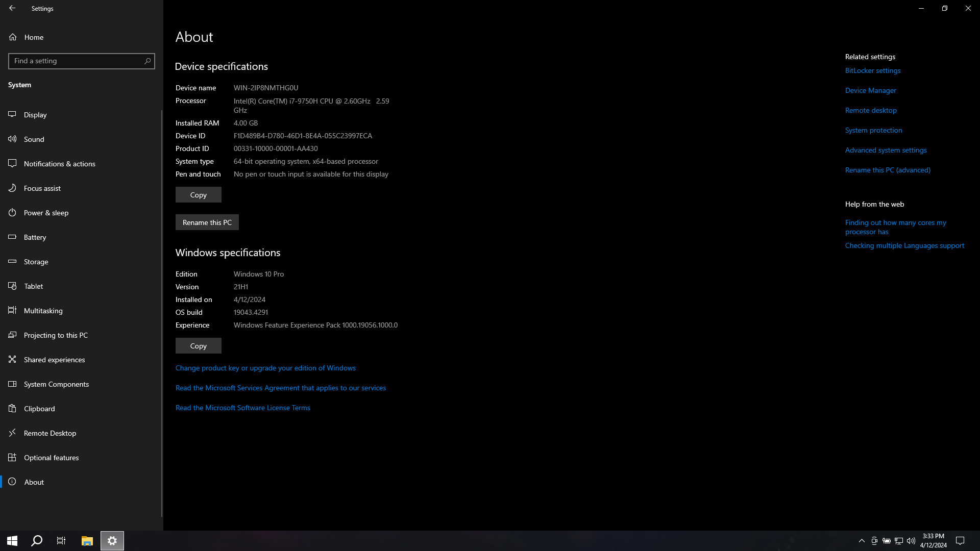Copy the Windows specifications
Screen dimensions: 980x551
point(198,345)
